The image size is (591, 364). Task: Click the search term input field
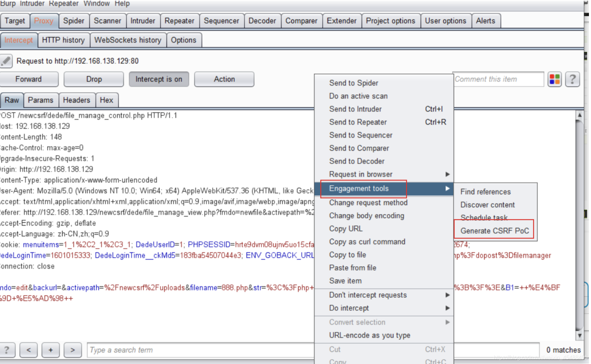click(200, 350)
